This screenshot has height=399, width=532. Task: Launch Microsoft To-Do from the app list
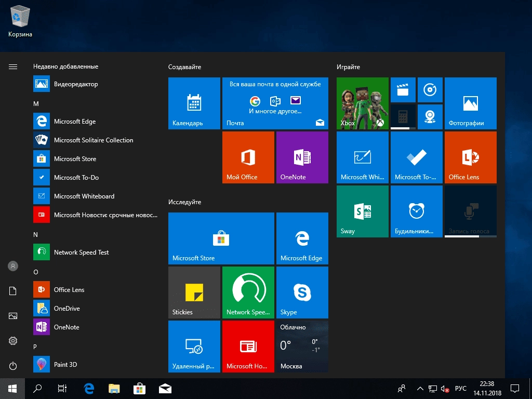pyautogui.click(x=96, y=178)
